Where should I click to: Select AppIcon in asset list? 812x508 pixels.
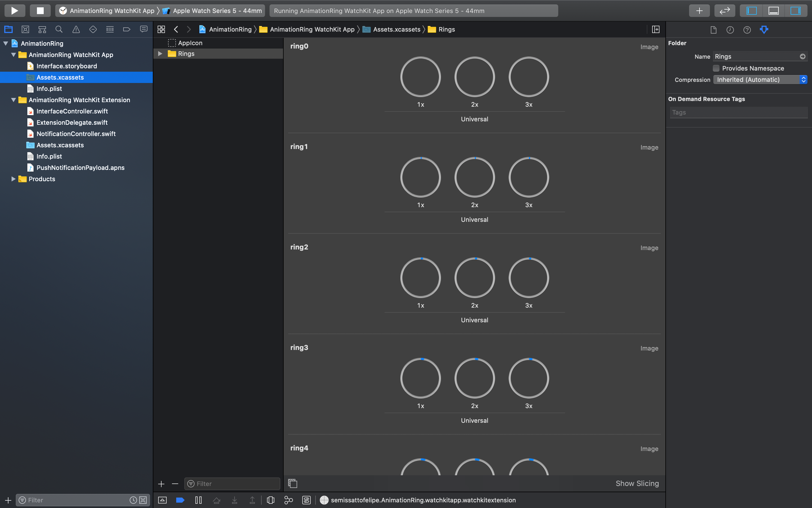[x=190, y=43]
